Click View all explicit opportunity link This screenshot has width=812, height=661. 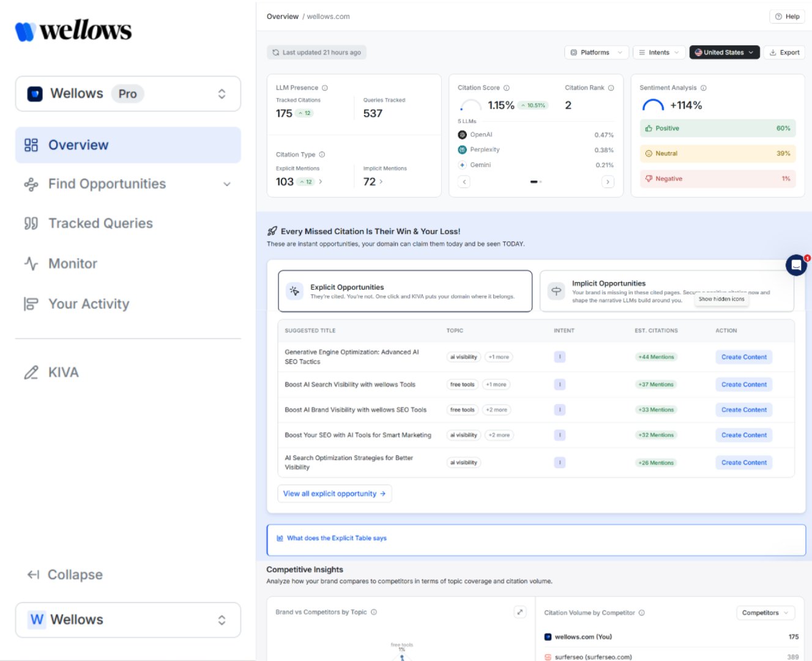(334, 493)
